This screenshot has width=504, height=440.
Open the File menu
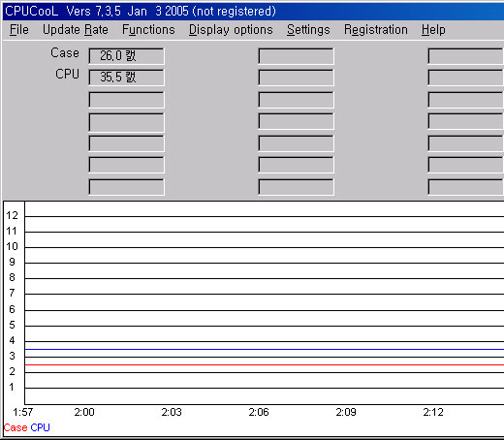(19, 30)
